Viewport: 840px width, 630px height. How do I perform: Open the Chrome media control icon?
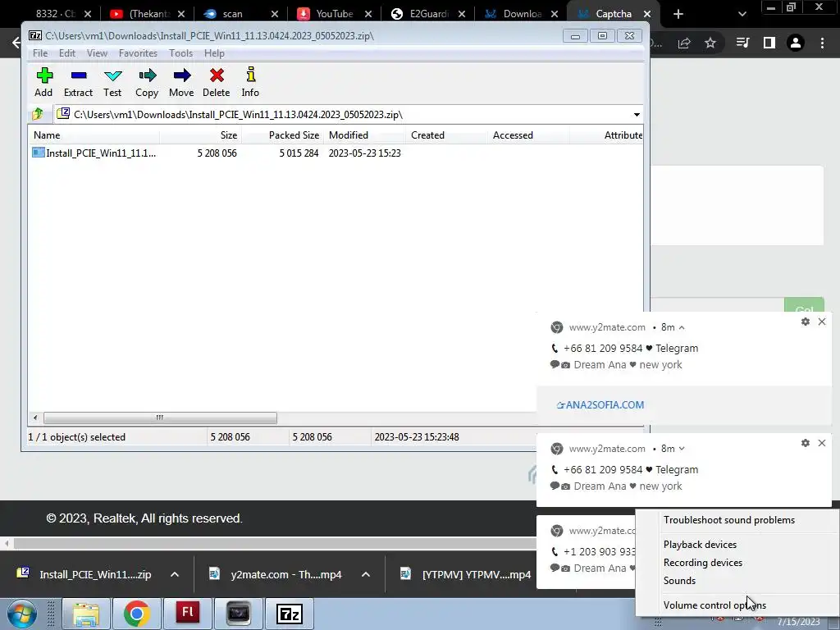(742, 43)
